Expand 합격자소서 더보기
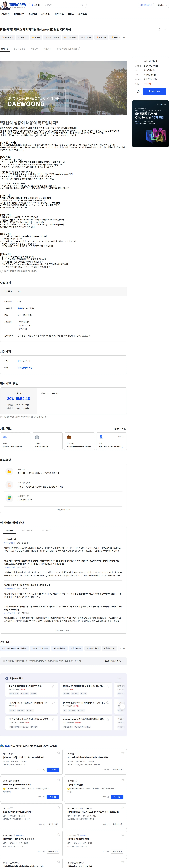Image resolution: width=169 pixels, height=868 pixels. (x=63, y=630)
